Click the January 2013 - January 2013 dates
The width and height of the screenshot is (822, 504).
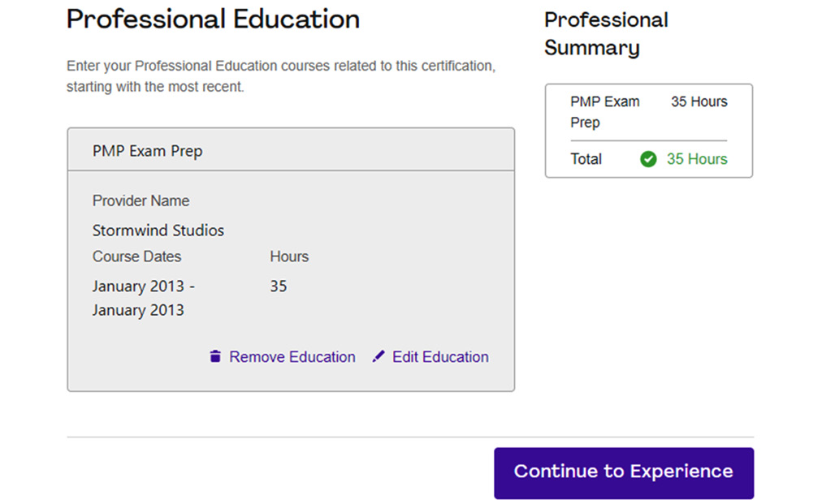[x=144, y=298]
